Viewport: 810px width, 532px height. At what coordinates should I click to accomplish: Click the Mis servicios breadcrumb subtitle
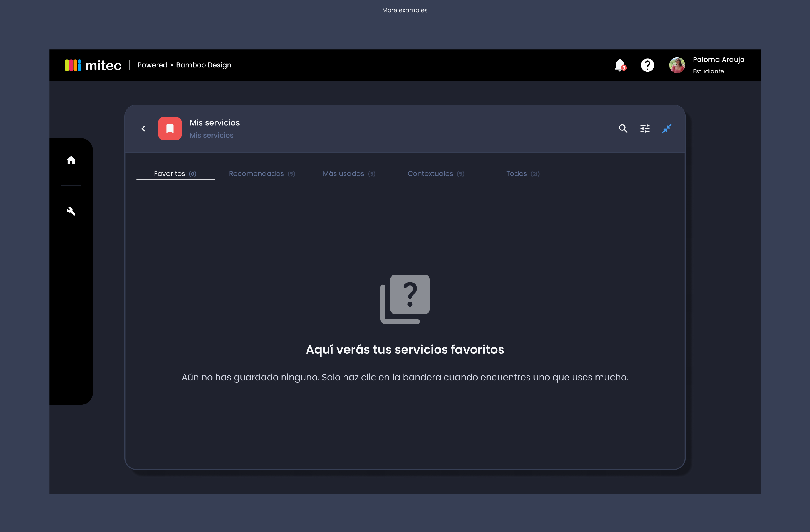click(211, 135)
